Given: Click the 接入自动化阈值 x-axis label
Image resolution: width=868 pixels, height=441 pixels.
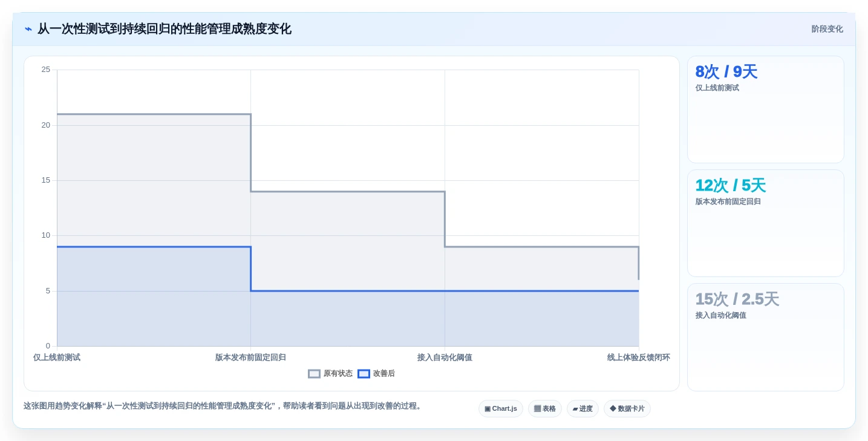Looking at the screenshot, I should [445, 358].
